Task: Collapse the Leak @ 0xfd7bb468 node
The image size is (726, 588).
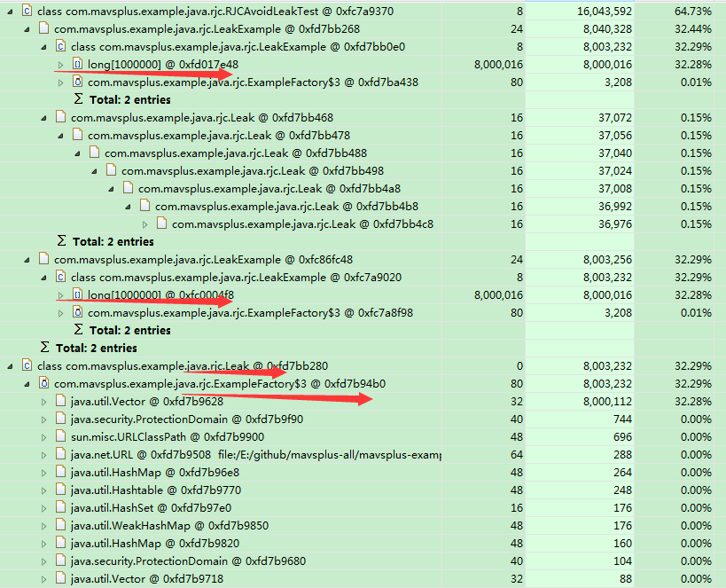Action: coord(44,118)
